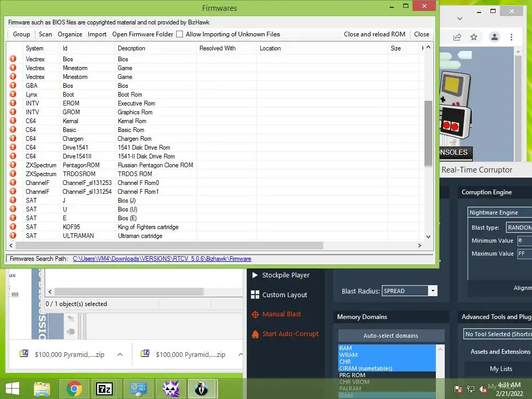Click the status icon for PentagonROM row

(x=13, y=165)
